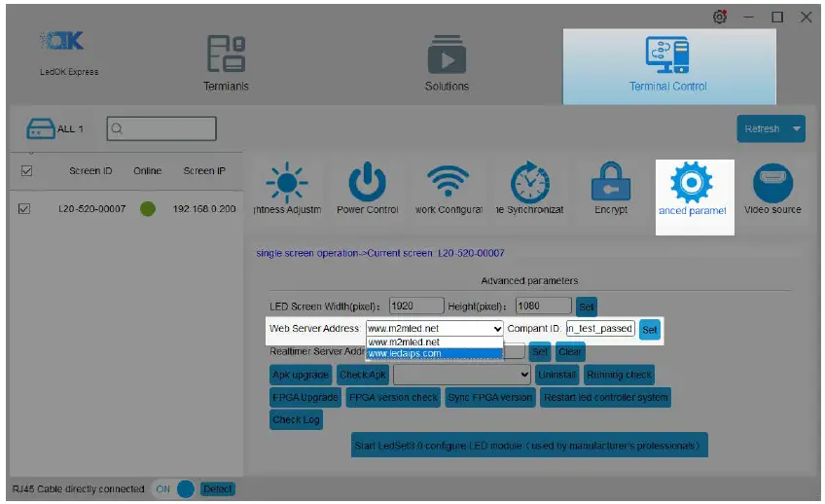Click the Refresh button

pos(763,128)
